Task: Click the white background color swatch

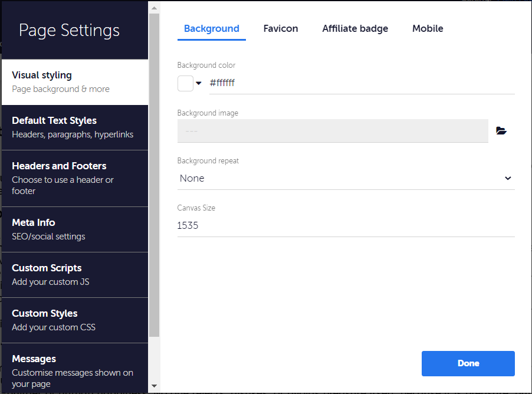Action: click(185, 83)
